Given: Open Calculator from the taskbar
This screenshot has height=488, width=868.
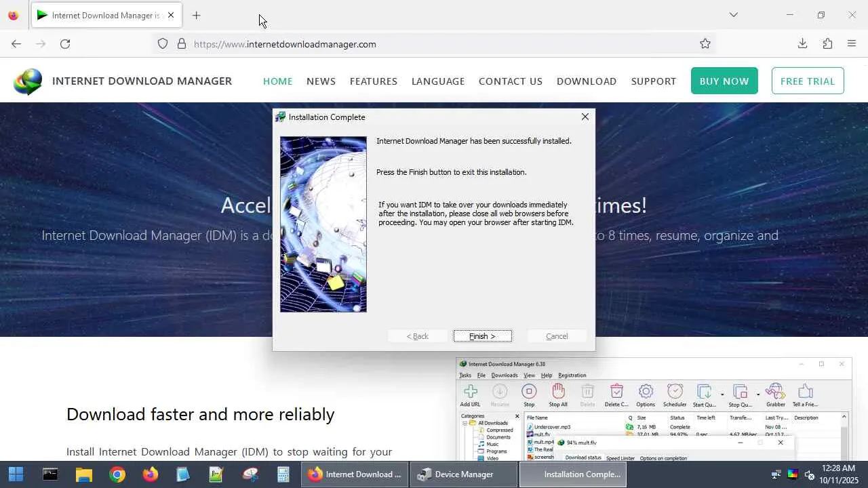Looking at the screenshot, I should tap(283, 474).
